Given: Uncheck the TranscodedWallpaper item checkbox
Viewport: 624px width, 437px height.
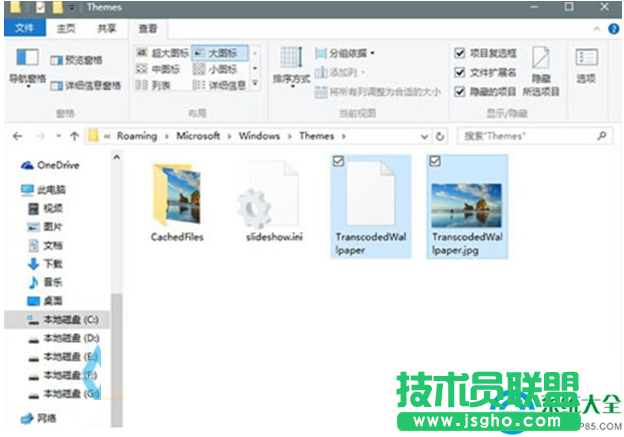Looking at the screenshot, I should [x=338, y=161].
